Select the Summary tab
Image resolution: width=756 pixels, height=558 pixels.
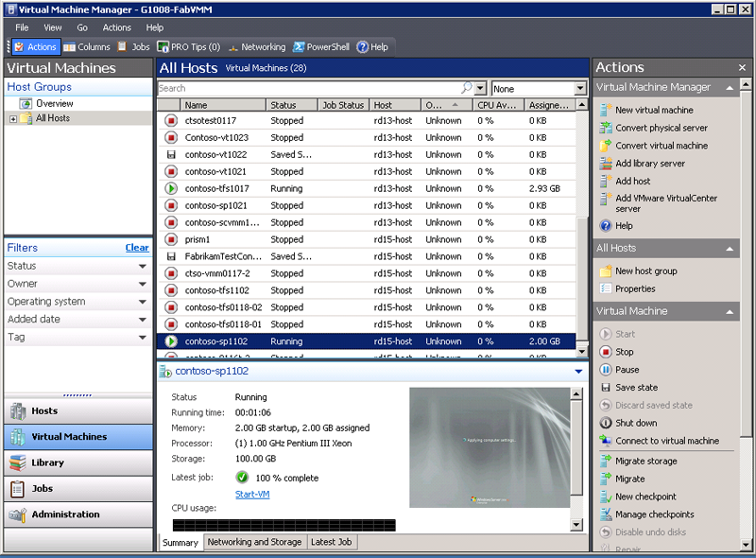point(180,542)
